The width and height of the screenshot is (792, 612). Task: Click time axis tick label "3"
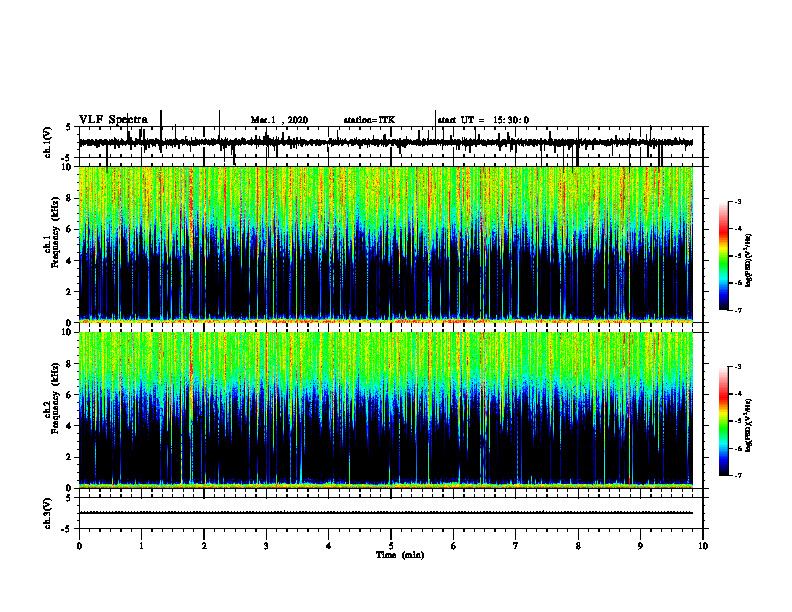[266, 546]
